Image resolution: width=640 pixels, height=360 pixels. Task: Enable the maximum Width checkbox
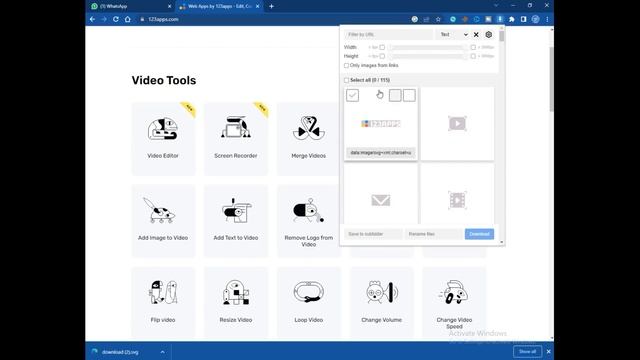pos(473,47)
